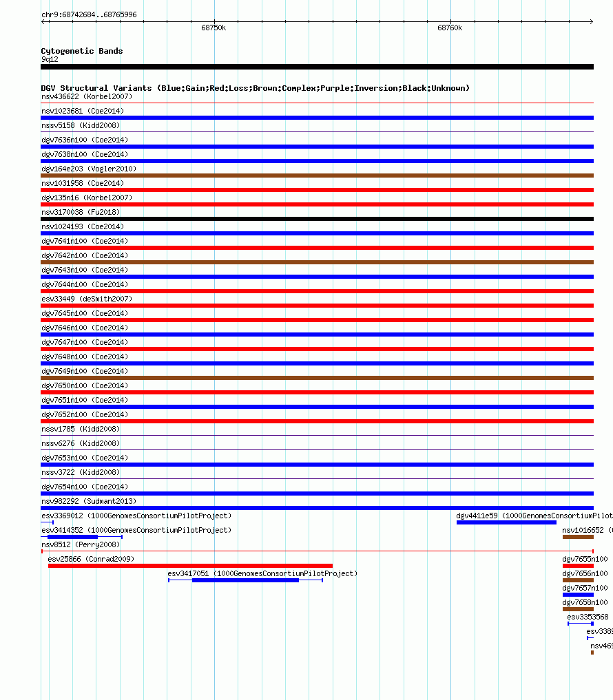Image resolution: width=613 pixels, height=700 pixels.
Task: Click the chr9:68742684..68765996 region label
Action: tap(89, 14)
